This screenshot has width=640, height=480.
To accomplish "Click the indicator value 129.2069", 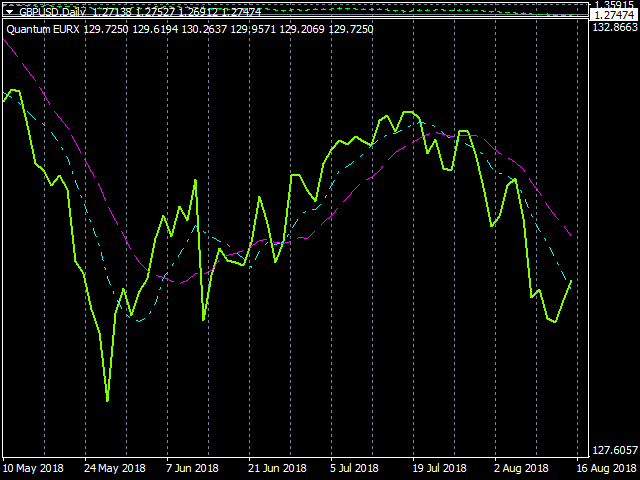I will [302, 29].
